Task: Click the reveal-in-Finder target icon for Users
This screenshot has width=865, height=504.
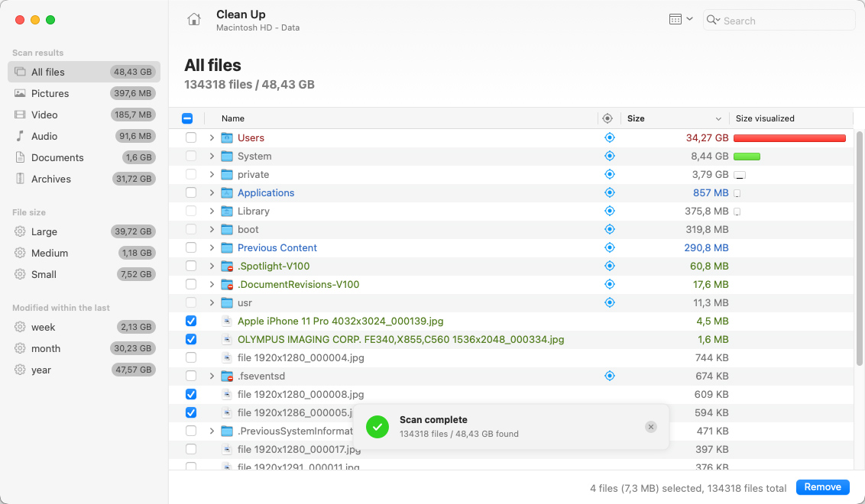Action: coord(609,137)
